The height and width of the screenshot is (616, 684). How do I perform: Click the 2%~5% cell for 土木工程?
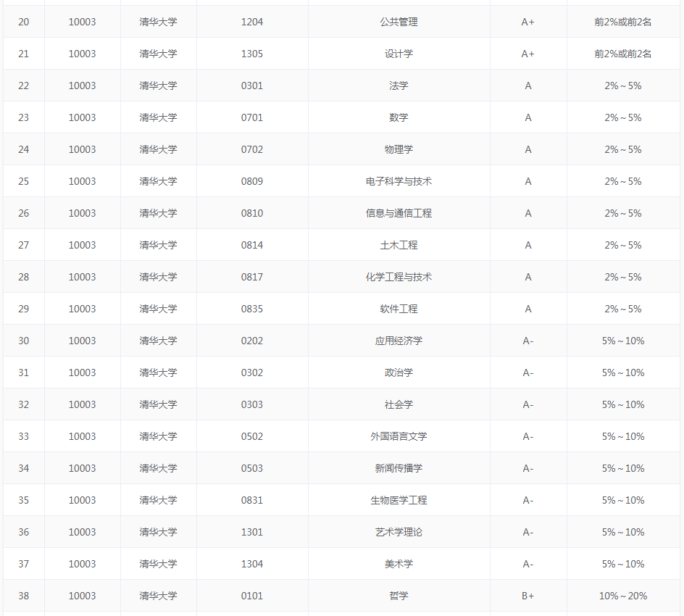tap(623, 245)
